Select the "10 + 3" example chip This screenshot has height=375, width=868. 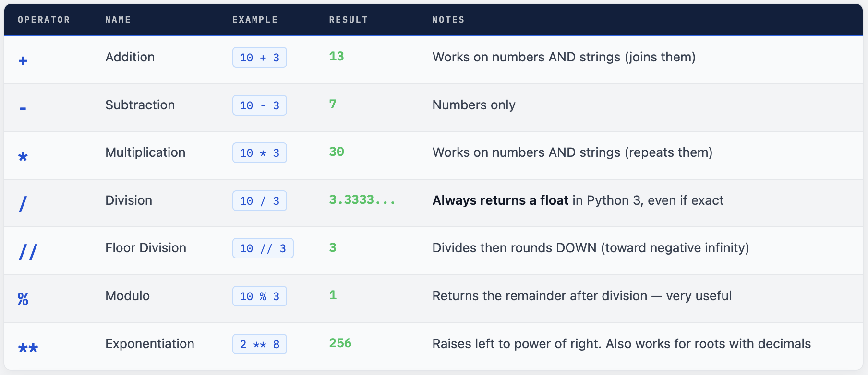click(x=260, y=58)
